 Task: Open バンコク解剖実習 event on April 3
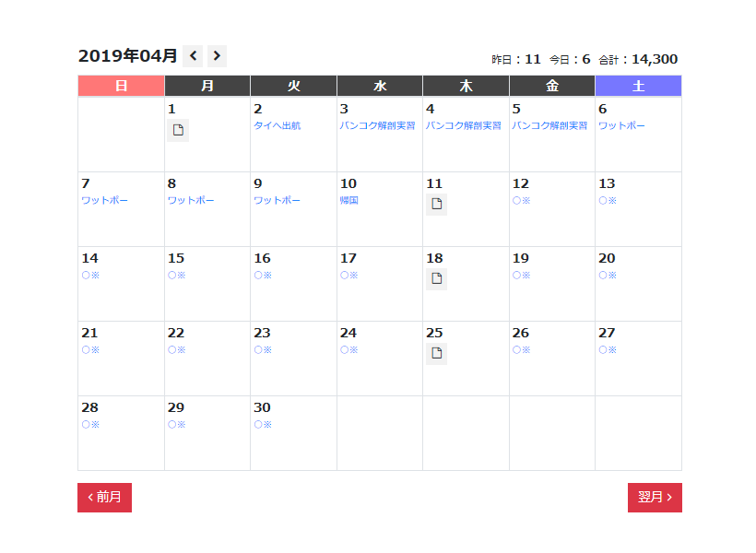(377, 126)
